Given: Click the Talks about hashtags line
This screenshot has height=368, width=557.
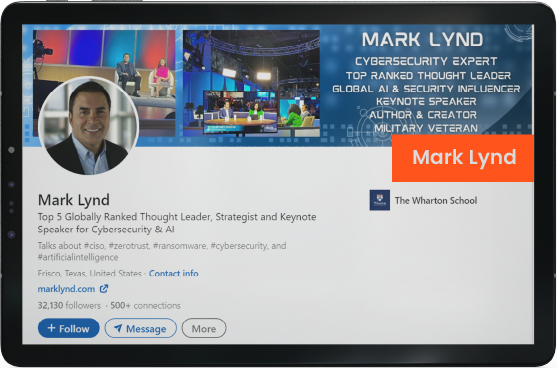Looking at the screenshot, I should (162, 251).
